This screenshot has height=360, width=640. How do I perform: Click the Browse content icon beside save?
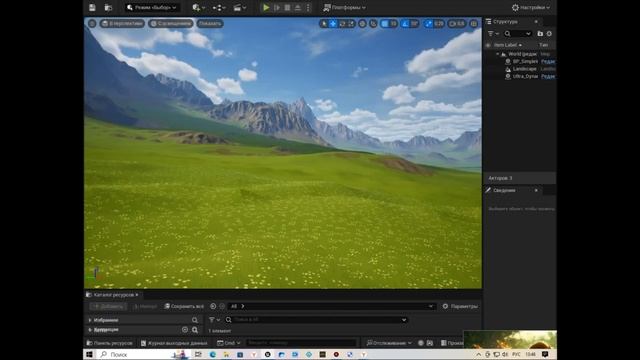tap(108, 7)
